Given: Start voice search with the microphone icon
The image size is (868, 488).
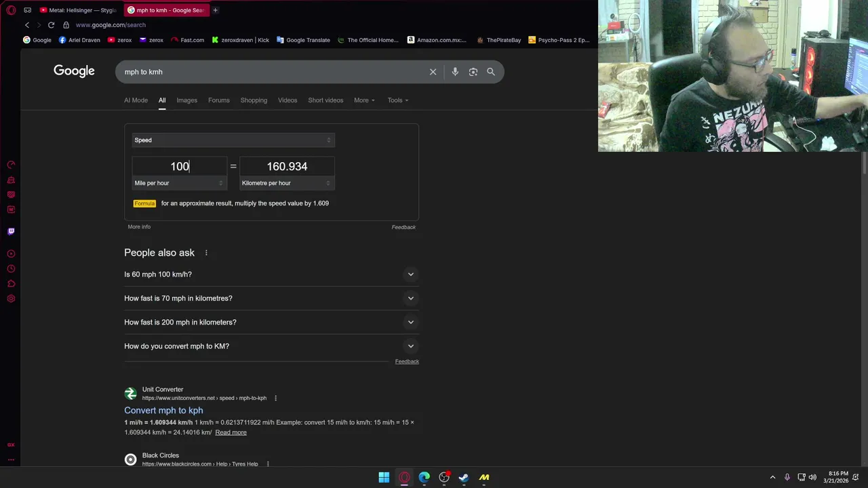Looking at the screenshot, I should tap(455, 72).
